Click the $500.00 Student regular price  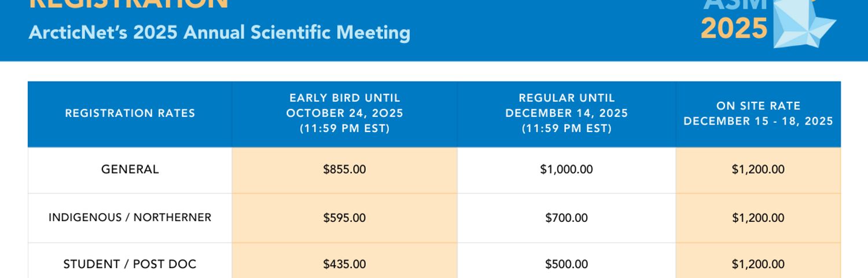[567, 264]
